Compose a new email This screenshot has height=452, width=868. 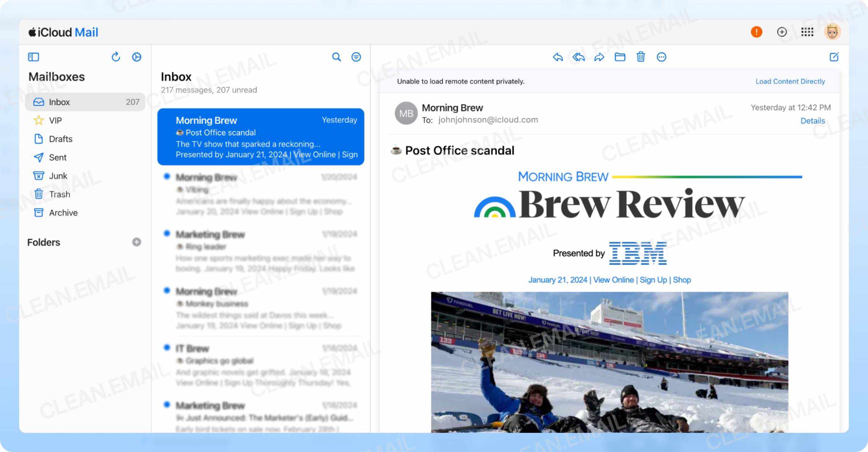click(834, 57)
